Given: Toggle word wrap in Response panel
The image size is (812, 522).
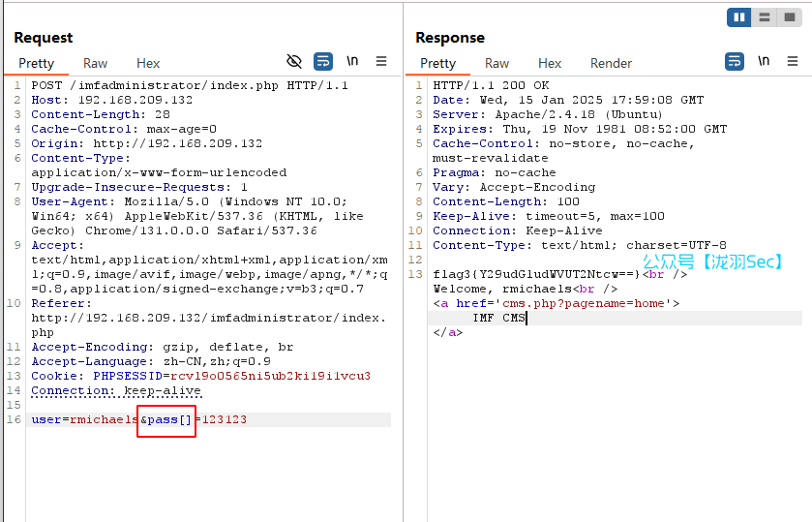Looking at the screenshot, I should pyautogui.click(x=735, y=61).
